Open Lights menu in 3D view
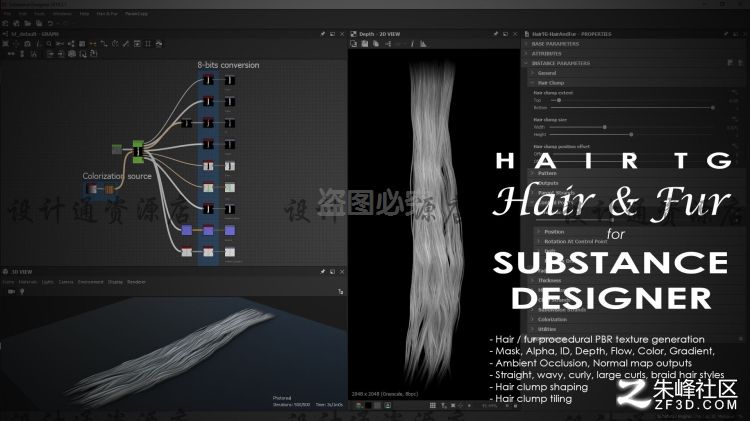This screenshot has height=421, width=750. click(x=48, y=282)
